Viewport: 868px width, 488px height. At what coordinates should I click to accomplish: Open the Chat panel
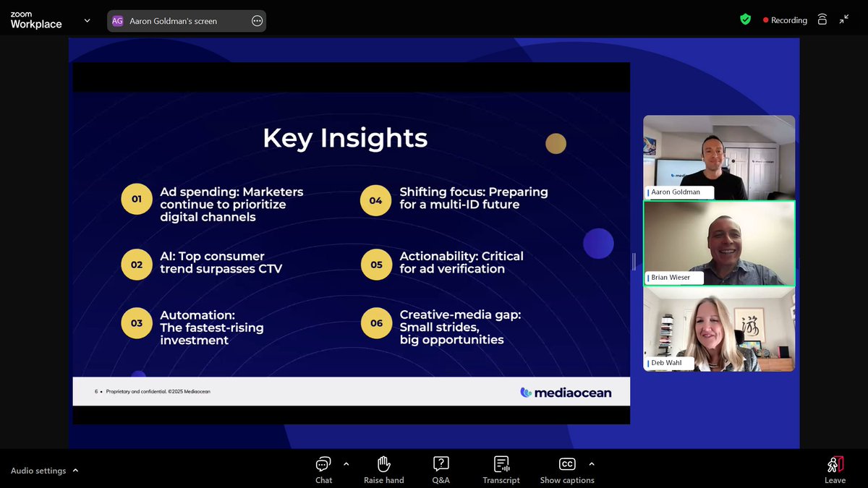(323, 470)
